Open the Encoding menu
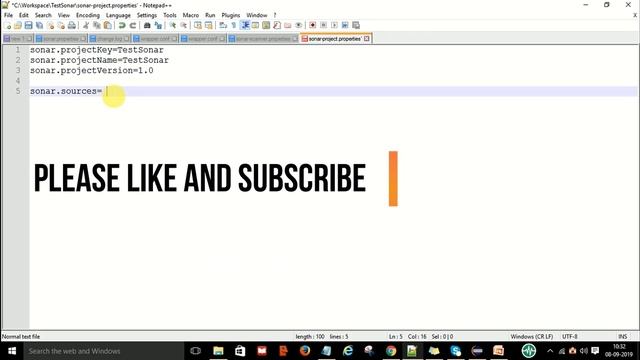The width and height of the screenshot is (640, 360). 88,15
